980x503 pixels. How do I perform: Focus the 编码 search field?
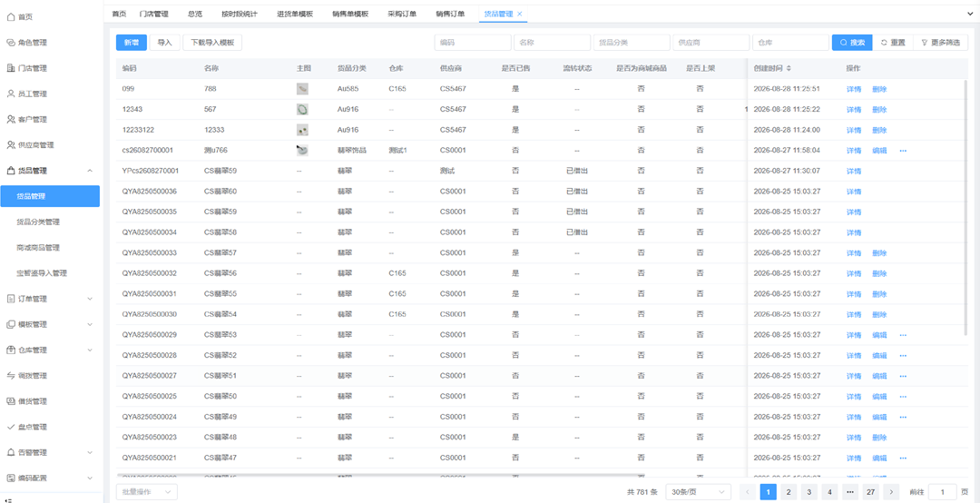pyautogui.click(x=473, y=43)
